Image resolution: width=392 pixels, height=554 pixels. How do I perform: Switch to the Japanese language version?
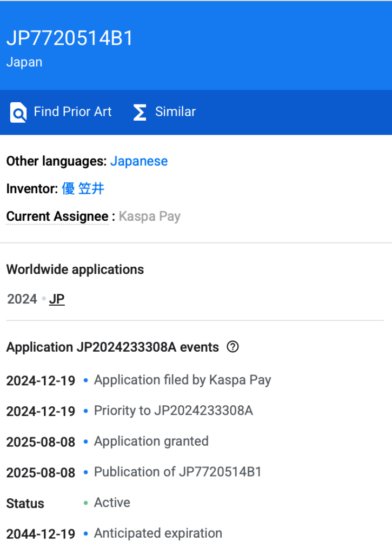coord(139,161)
